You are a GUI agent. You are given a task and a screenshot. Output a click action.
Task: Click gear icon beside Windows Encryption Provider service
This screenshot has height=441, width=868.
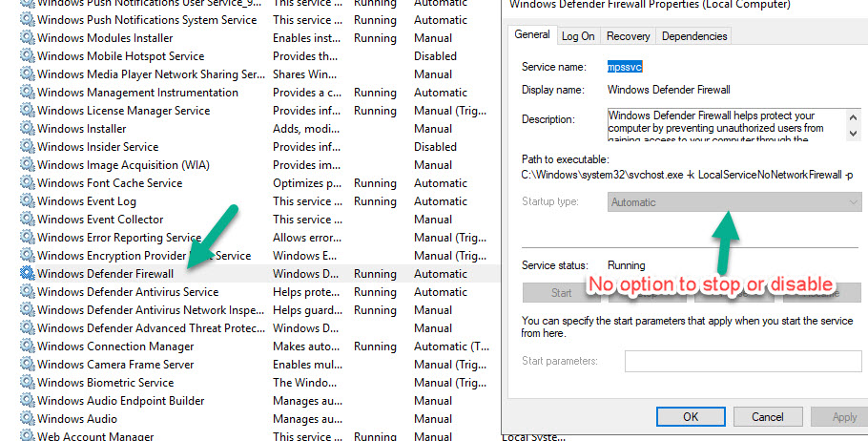pos(27,256)
